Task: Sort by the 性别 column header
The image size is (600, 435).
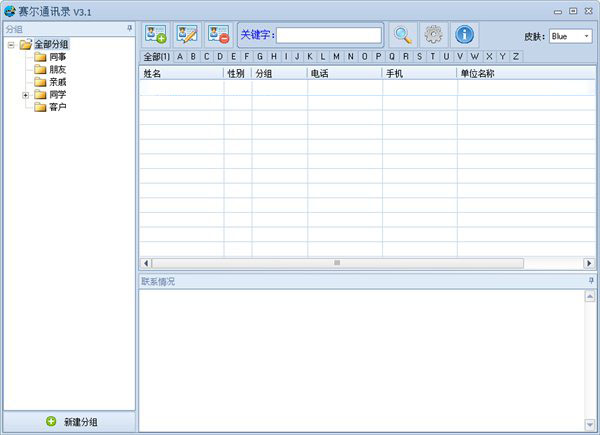Action: tap(238, 73)
